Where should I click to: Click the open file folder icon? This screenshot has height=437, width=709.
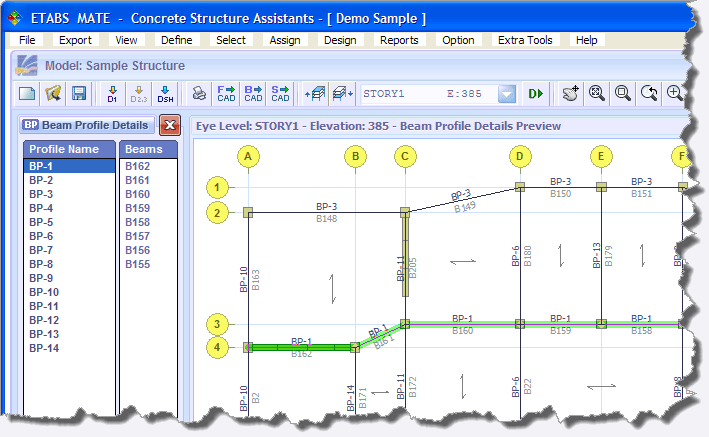click(53, 93)
